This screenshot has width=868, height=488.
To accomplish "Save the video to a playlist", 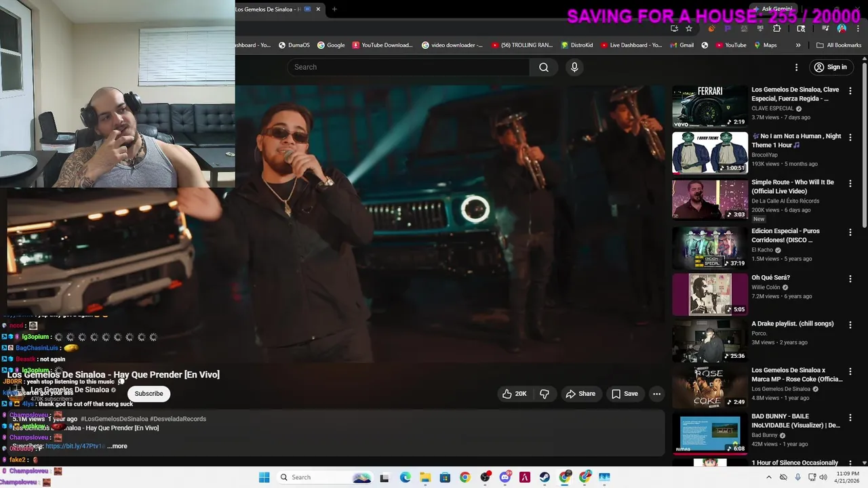I will 625,394.
